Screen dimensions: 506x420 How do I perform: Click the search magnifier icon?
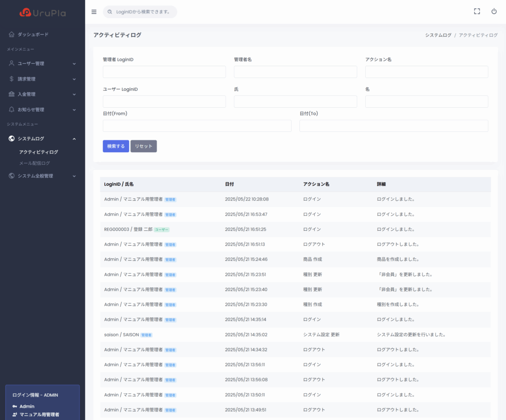pos(110,12)
